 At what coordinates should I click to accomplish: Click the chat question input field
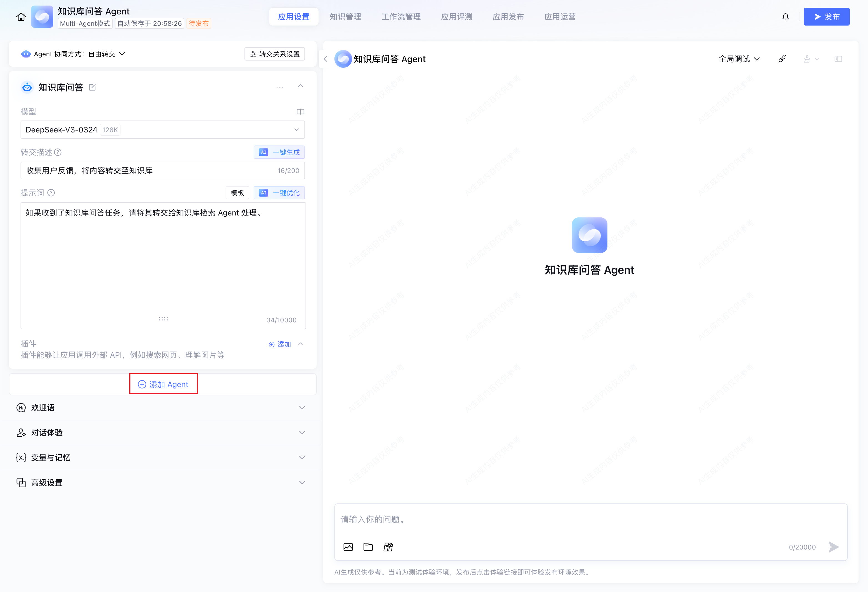[x=590, y=520]
